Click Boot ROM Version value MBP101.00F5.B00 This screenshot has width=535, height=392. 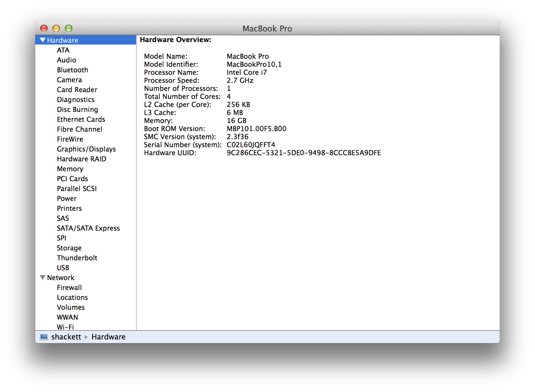tap(257, 129)
